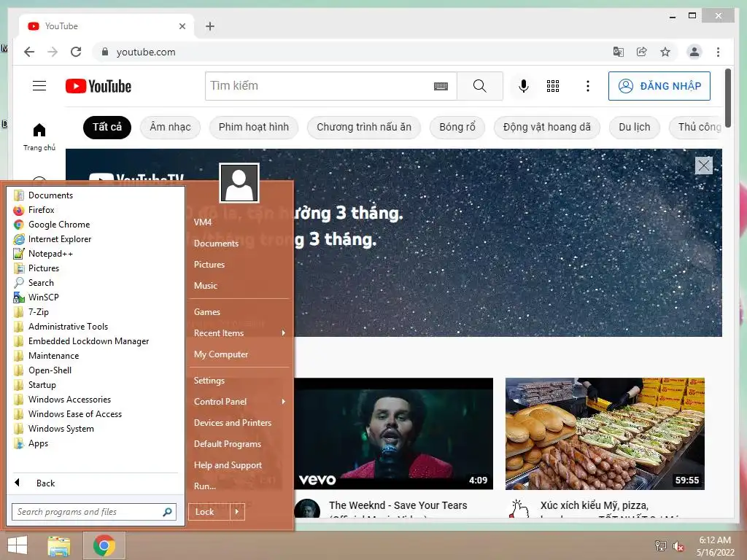
Task: Open File Explorer from the taskbar
Action: tap(59, 545)
